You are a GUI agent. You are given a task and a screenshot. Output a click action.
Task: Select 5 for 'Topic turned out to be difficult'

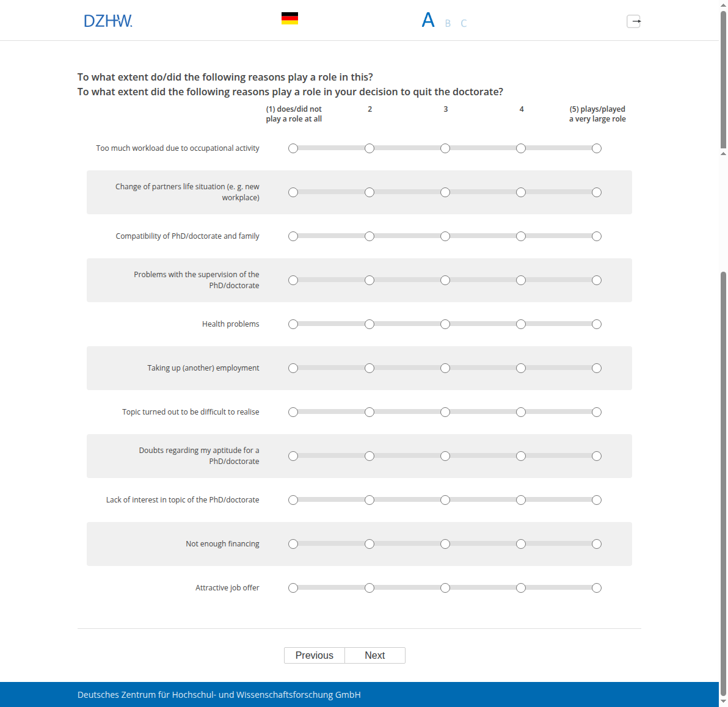(x=597, y=412)
